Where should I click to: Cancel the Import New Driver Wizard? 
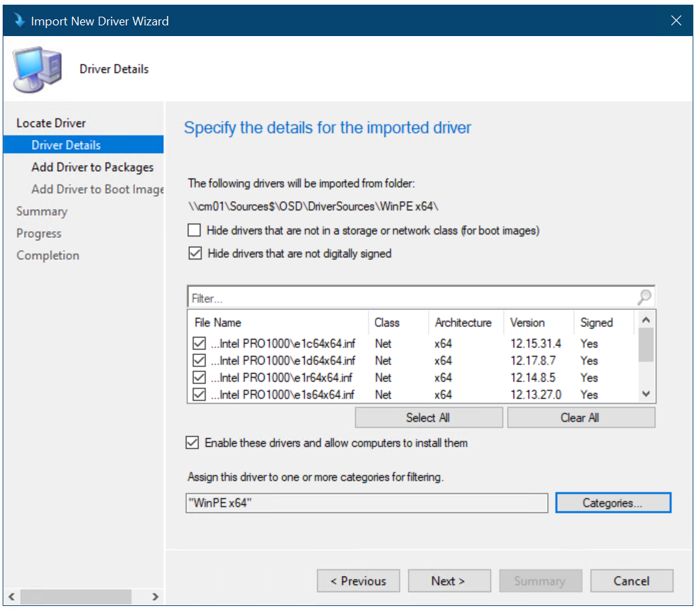coord(631,581)
